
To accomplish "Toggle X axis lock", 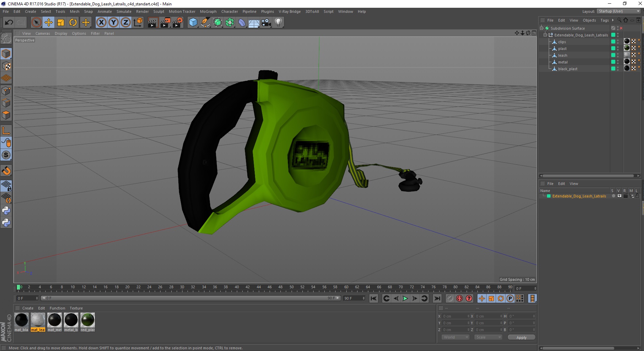I will point(101,23).
